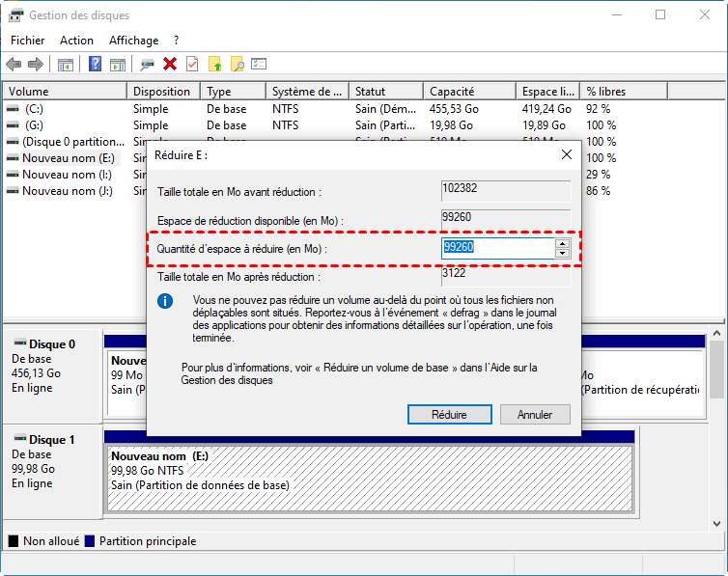Image resolution: width=728 pixels, height=576 pixels.
Task: Click the Gestion des disques title icon
Action: click(x=15, y=15)
